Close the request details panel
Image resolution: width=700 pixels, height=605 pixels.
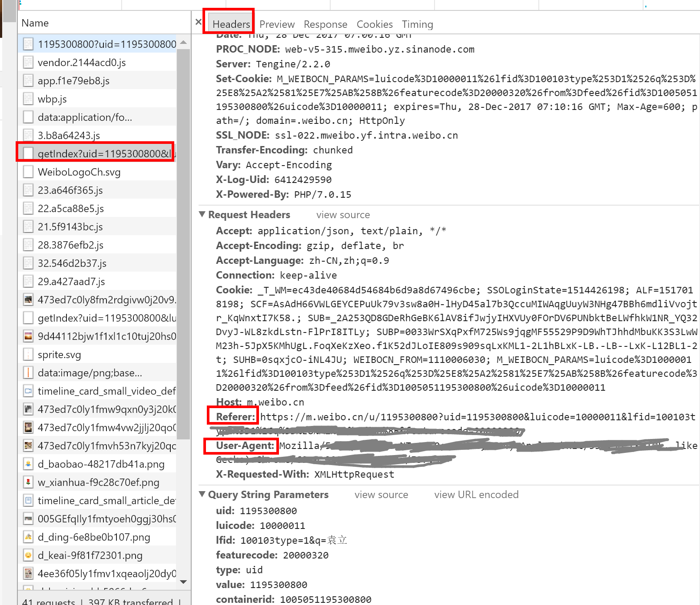[199, 22]
